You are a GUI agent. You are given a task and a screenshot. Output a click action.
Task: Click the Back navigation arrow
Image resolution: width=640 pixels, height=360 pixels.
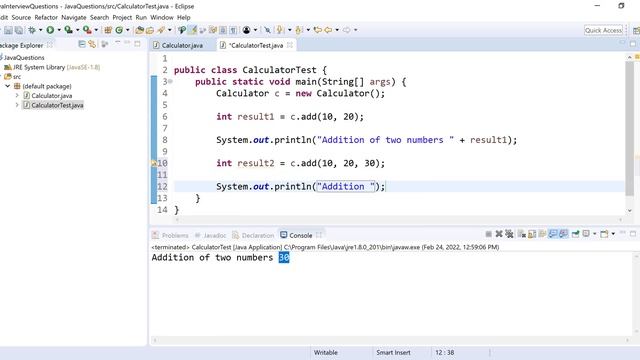coord(328,30)
